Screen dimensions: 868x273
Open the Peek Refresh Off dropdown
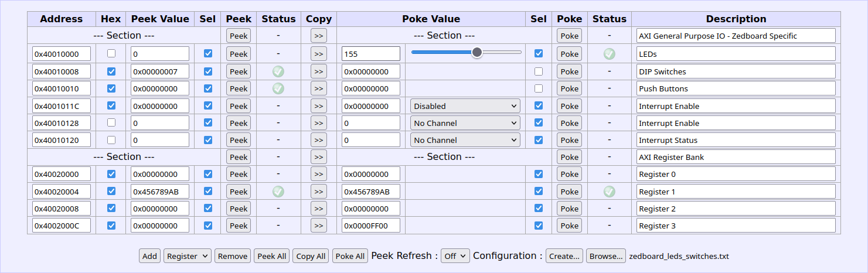[455, 256]
